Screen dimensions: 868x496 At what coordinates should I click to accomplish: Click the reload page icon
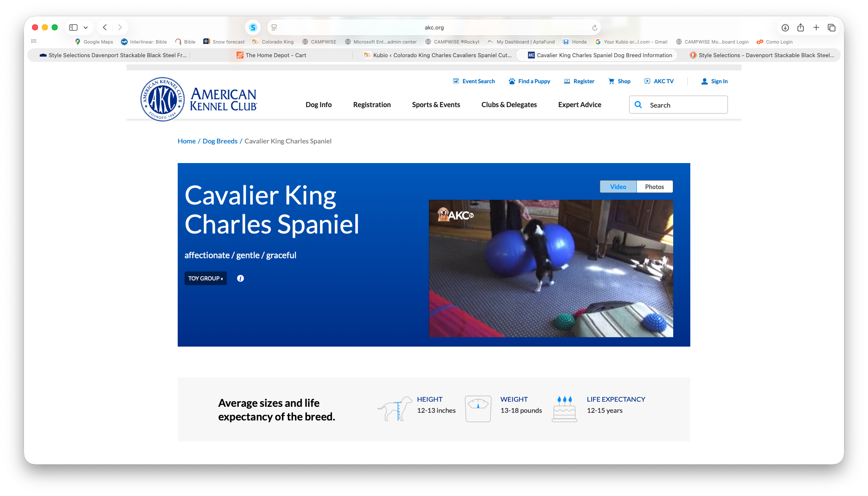pos(594,28)
